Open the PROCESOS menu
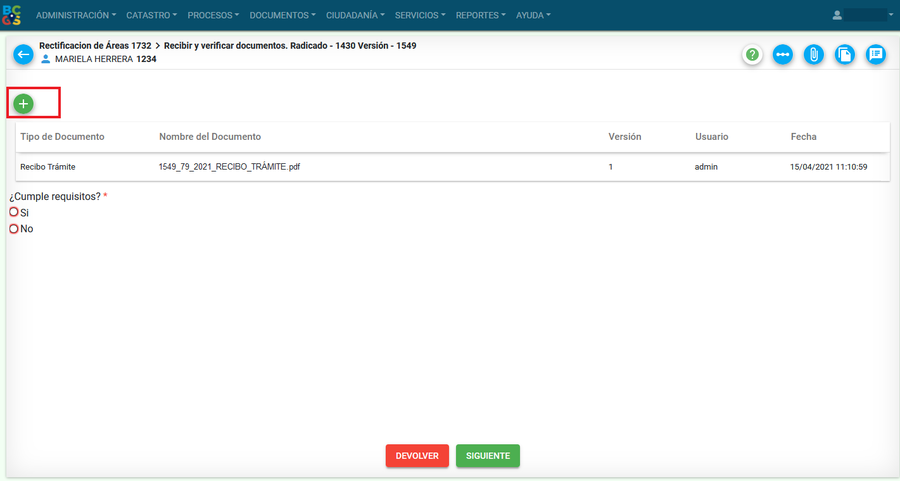Image resolution: width=900 pixels, height=481 pixels. click(x=213, y=15)
